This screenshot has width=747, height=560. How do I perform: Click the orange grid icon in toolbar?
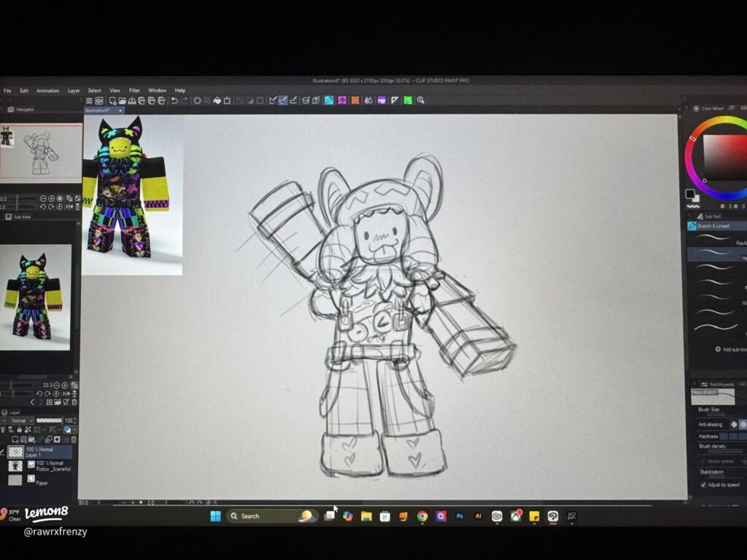(355, 101)
